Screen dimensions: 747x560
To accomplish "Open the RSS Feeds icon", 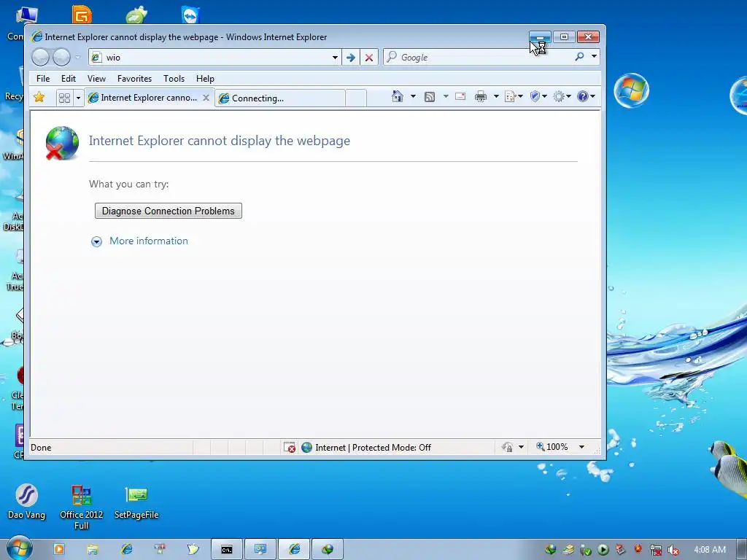I will pos(429,97).
